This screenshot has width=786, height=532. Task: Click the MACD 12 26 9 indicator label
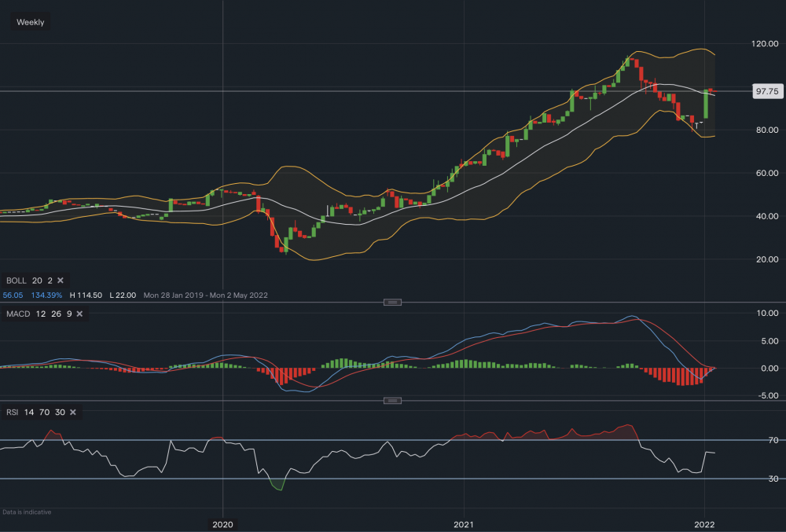pyautogui.click(x=39, y=314)
